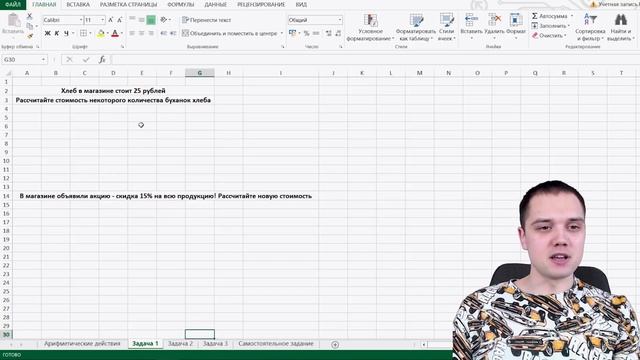Viewport: 640px width, 360px height.
Task: Decrease the cell indent
Action: click(x=164, y=33)
